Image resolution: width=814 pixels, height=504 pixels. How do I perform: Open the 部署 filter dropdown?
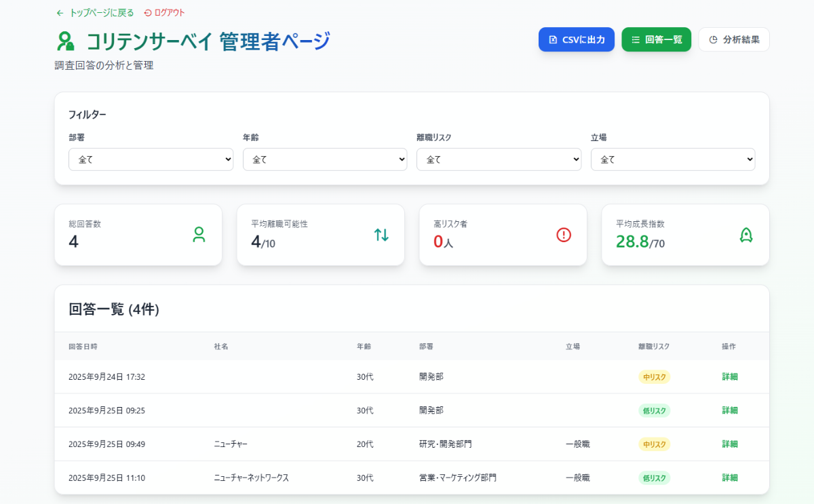click(x=151, y=159)
